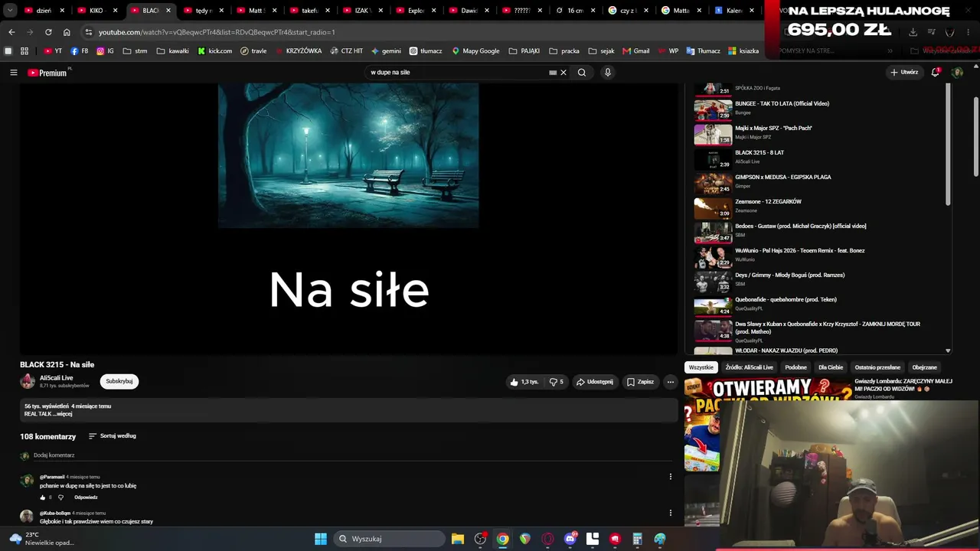
Task: Click the playlist scroll-down arrow
Action: pyautogui.click(x=949, y=350)
